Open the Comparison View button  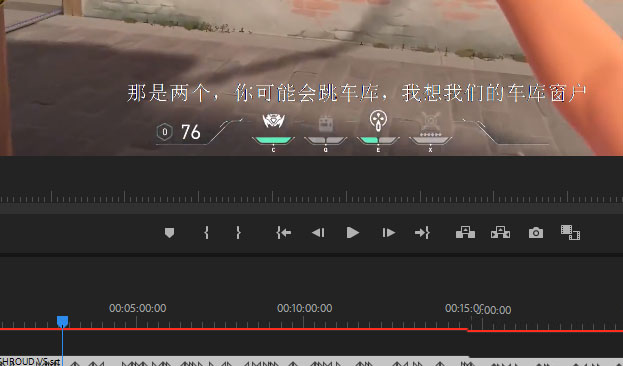(571, 232)
